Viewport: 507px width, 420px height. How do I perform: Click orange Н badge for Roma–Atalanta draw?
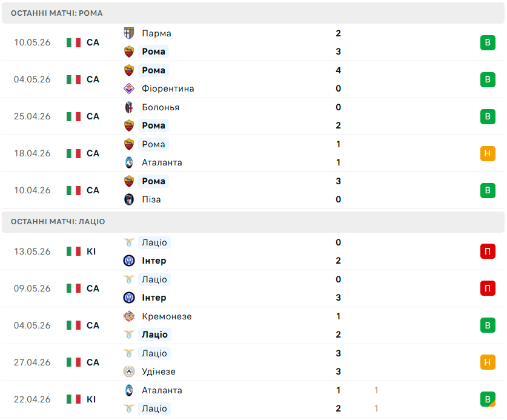pos(488,153)
